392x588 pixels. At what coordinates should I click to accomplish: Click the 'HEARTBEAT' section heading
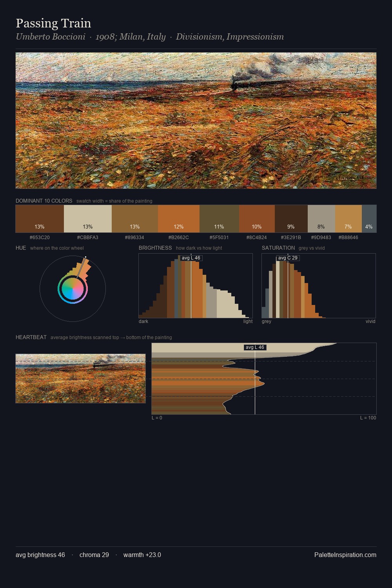31,337
